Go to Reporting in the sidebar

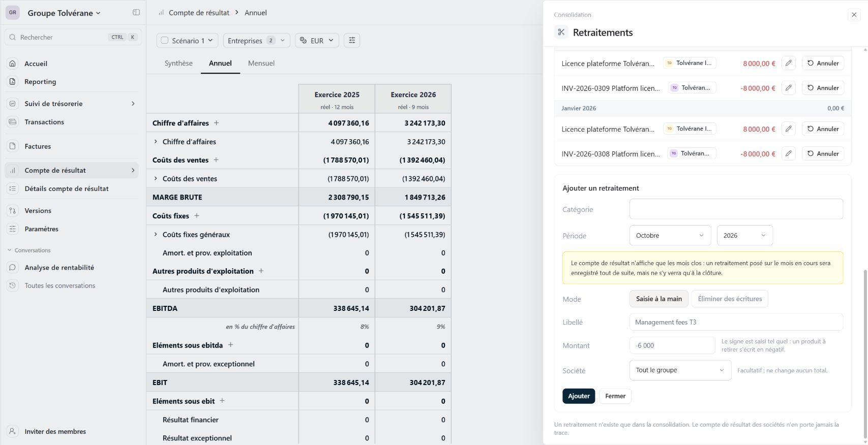[72, 82]
